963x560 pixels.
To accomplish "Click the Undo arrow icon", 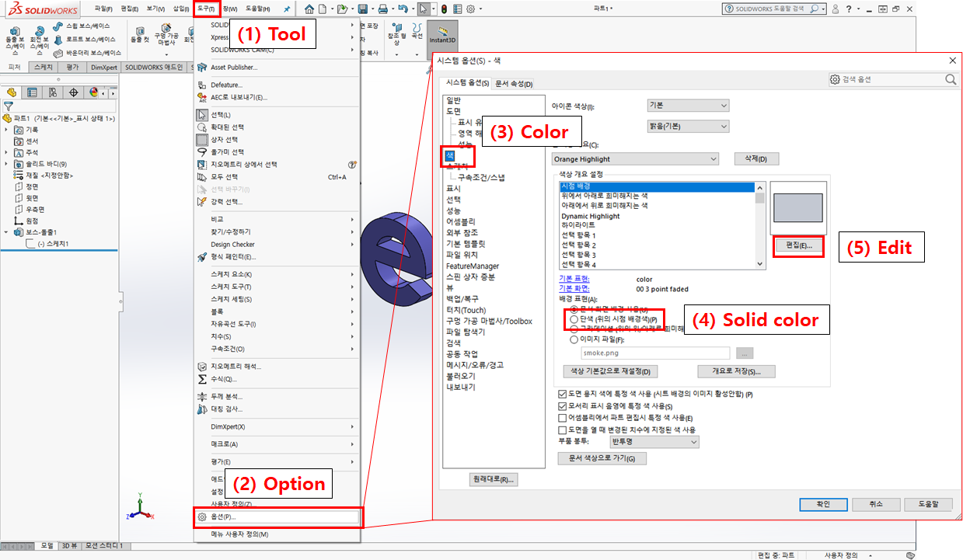I will pos(402,9).
